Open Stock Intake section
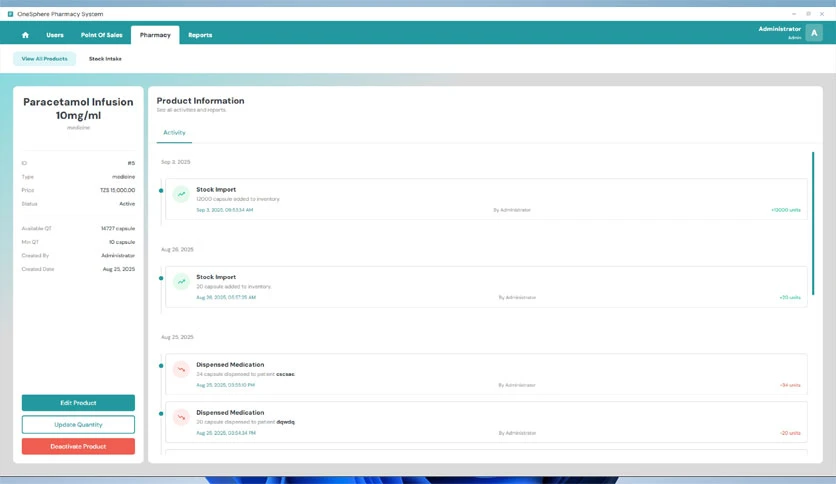The height and width of the screenshot is (484, 836). (105, 59)
